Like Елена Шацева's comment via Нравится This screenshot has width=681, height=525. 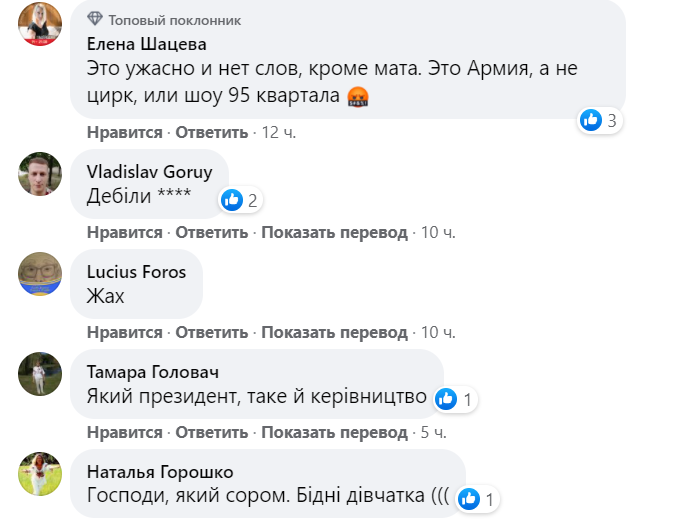point(124,132)
